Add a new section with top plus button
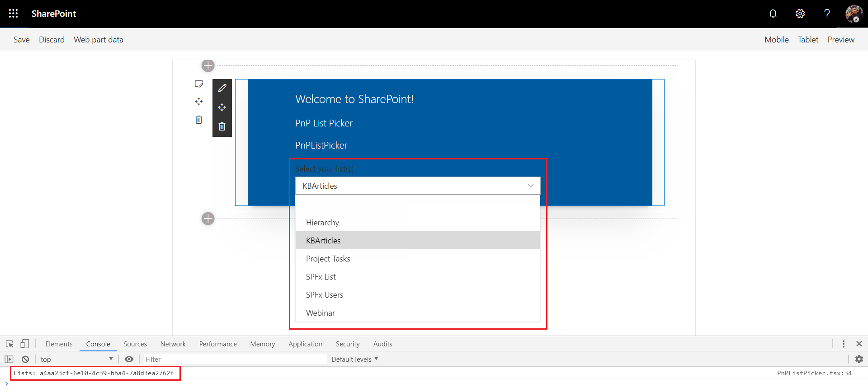The width and height of the screenshot is (868, 392). pyautogui.click(x=208, y=66)
